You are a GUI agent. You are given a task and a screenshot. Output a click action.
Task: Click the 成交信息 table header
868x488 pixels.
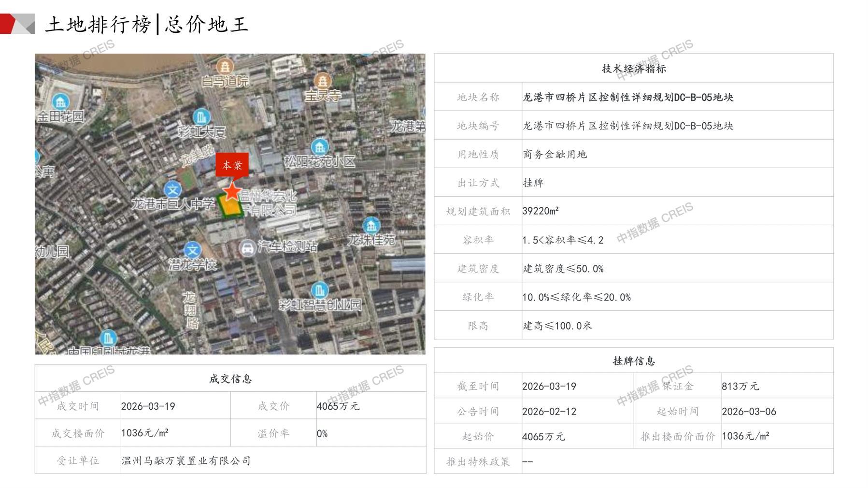[230, 379]
